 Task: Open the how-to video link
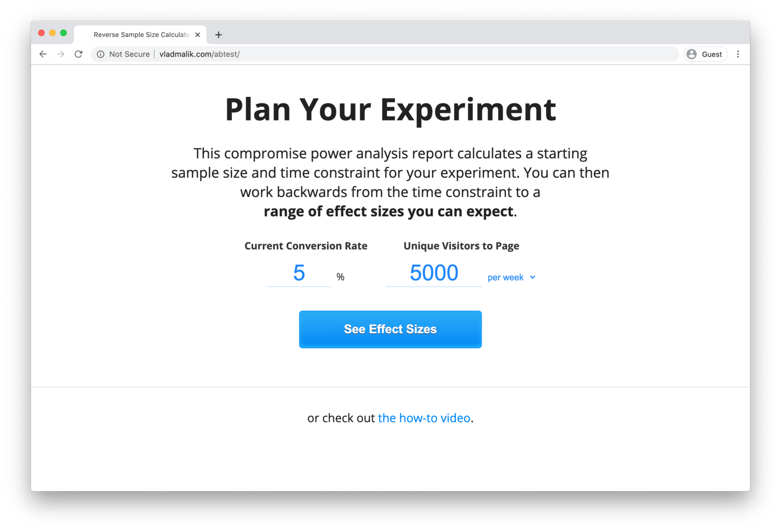click(424, 418)
